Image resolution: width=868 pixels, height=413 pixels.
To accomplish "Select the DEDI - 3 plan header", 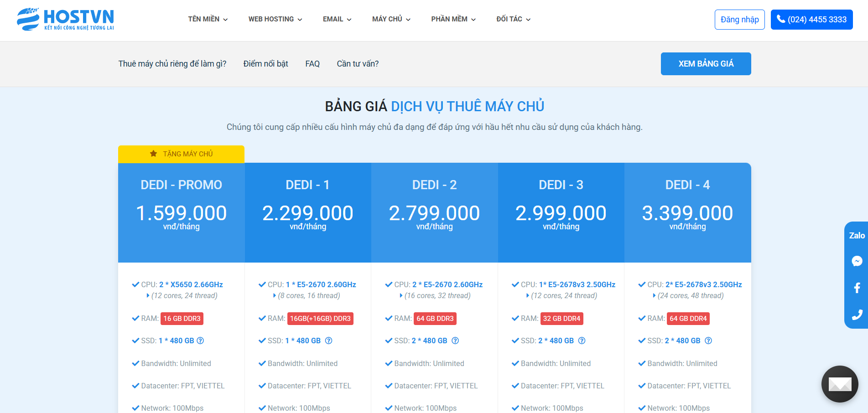I will click(x=561, y=185).
